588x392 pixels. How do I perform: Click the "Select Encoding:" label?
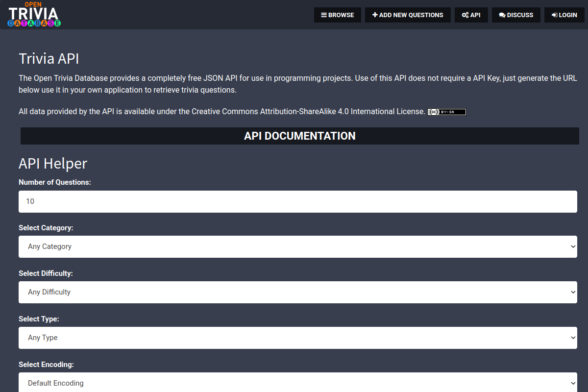46,365
